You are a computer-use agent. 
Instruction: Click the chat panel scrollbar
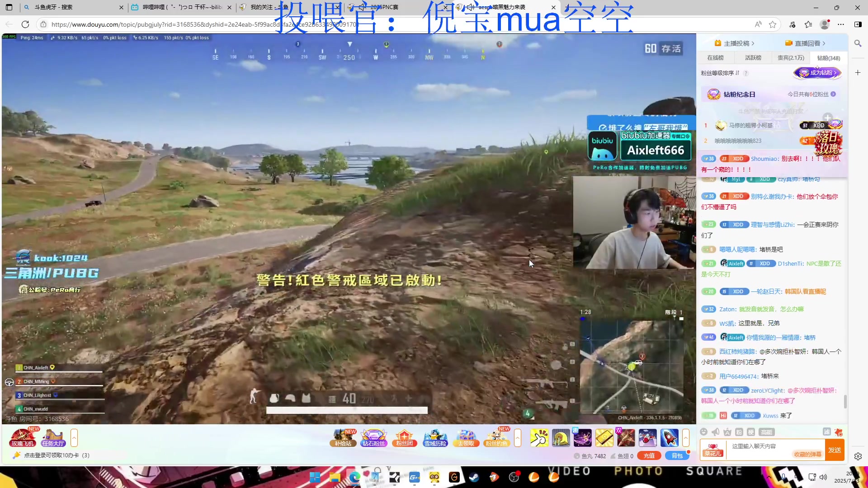(845, 401)
